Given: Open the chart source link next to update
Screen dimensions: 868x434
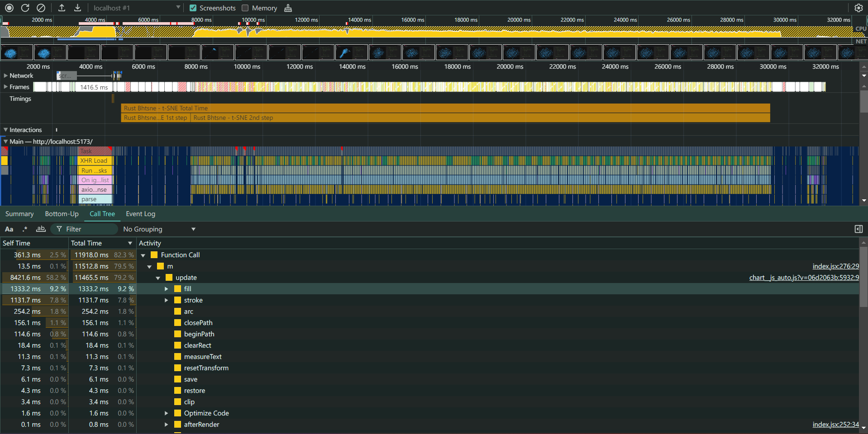Looking at the screenshot, I should [803, 277].
